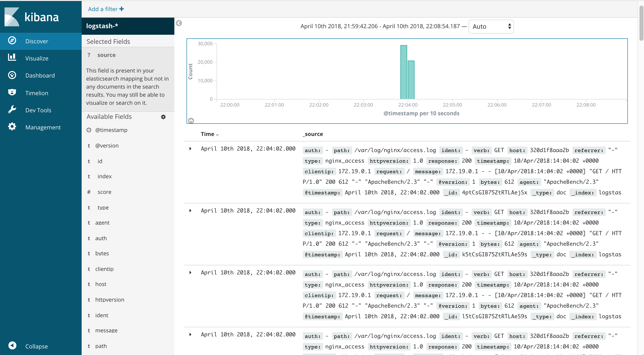Click the shorter second histogram bar
The height and width of the screenshot is (355, 644).
click(411, 80)
